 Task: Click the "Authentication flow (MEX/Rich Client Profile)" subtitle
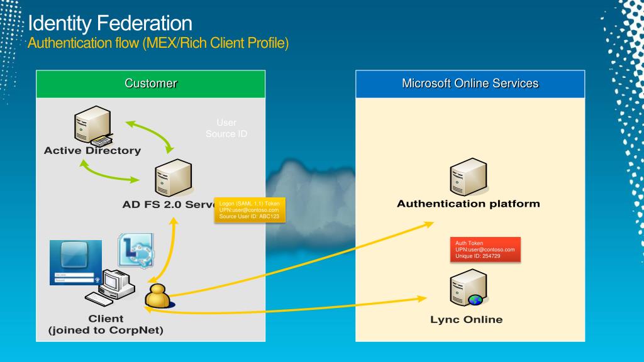(158, 43)
